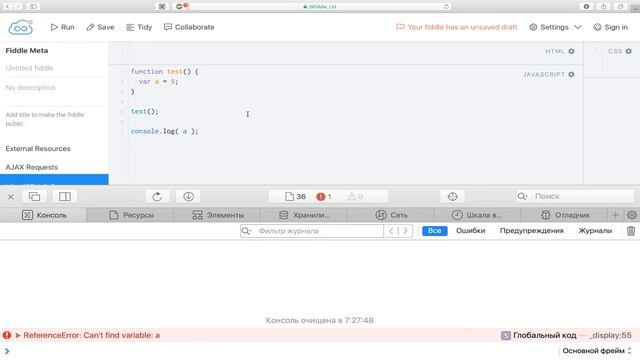The width and height of the screenshot is (640, 360).
Task: Expand the Settings dropdown
Action: point(555,27)
